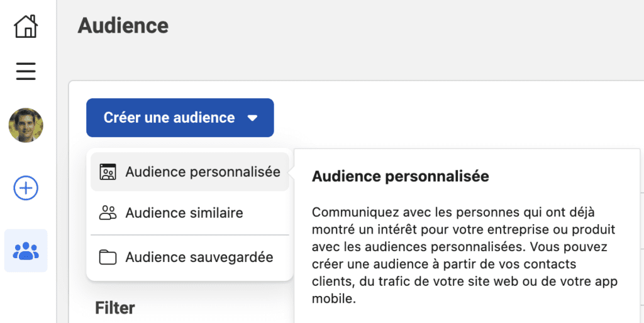Choose Audience personnalisée from the menu
The width and height of the screenshot is (644, 323).
click(203, 172)
